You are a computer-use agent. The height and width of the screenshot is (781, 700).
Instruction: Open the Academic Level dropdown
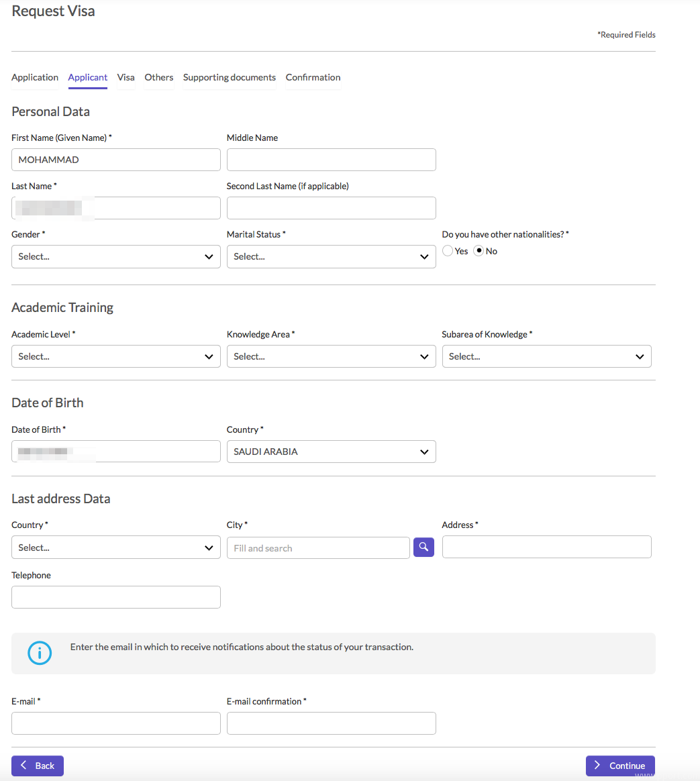tap(115, 356)
